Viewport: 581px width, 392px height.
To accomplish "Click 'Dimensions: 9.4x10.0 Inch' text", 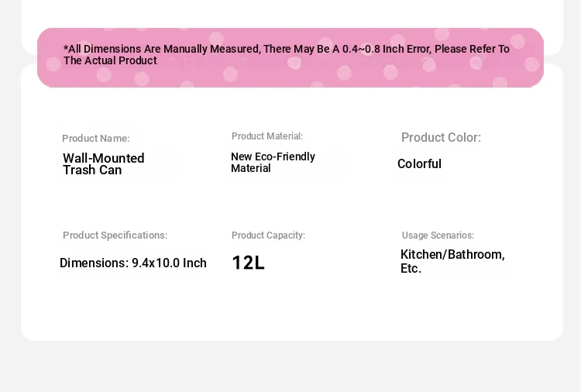I will coord(133,263).
